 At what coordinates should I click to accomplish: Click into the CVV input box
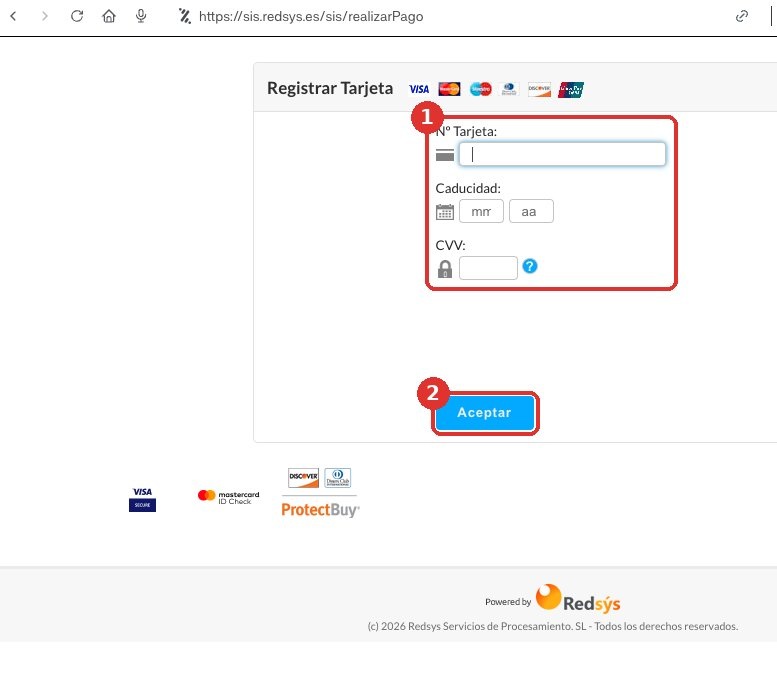488,268
